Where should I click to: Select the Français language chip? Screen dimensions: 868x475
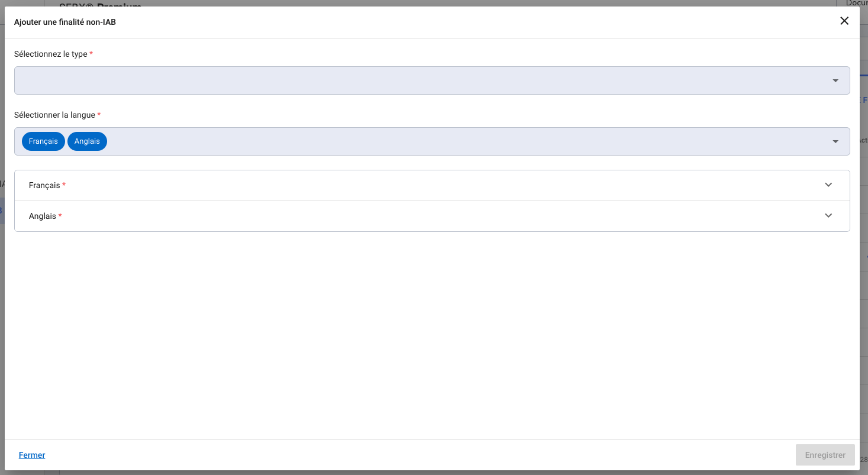(43, 141)
